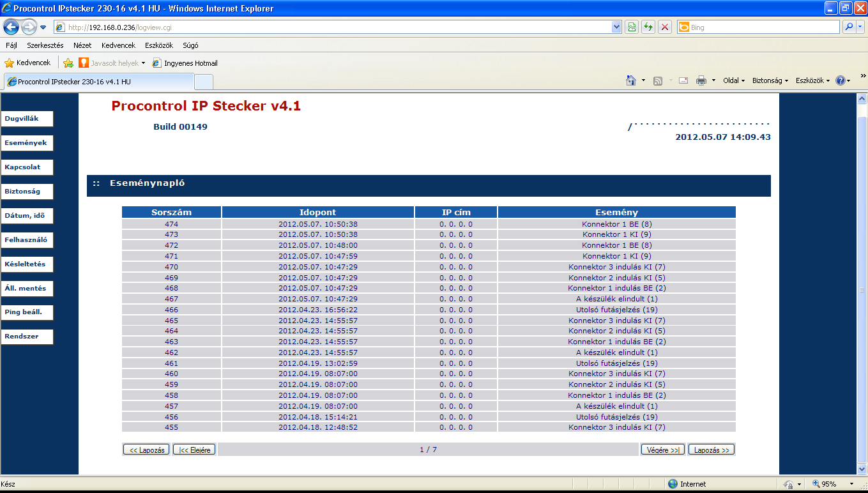868x493 pixels.
Task: Open the Oldal command bar menu
Action: [734, 80]
